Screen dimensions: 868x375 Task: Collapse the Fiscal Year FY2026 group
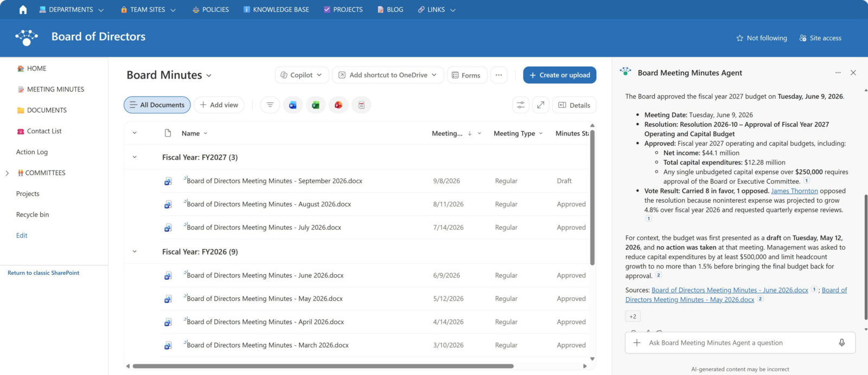tap(135, 251)
